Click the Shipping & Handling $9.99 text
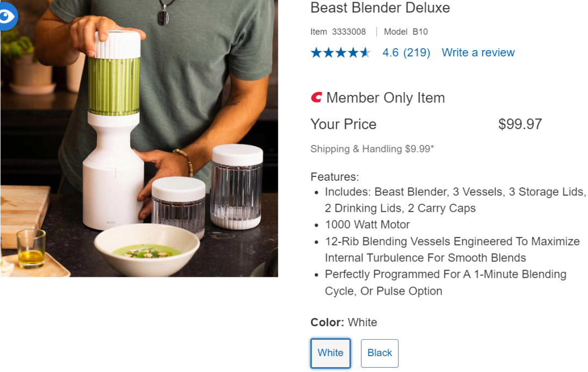This screenshot has height=372, width=588. click(372, 149)
